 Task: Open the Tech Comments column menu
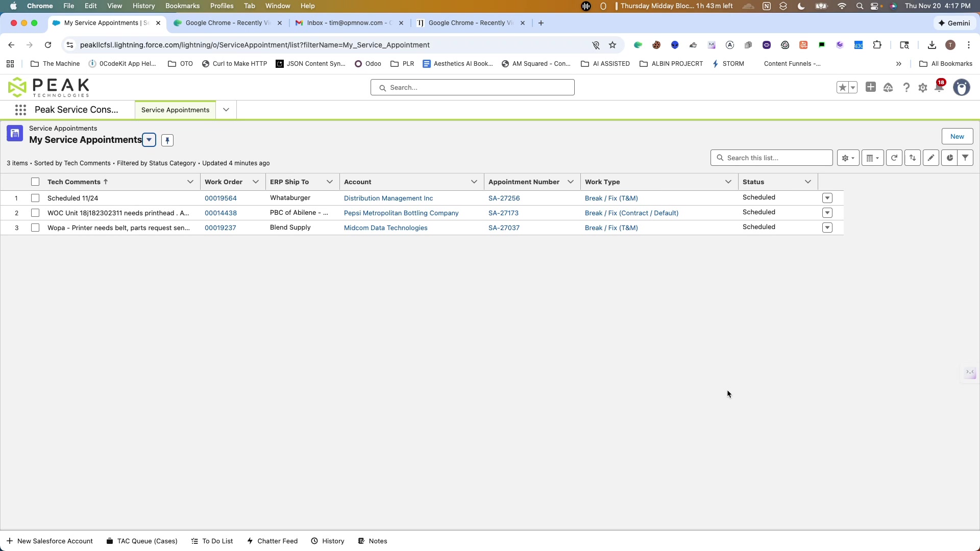[x=190, y=182]
